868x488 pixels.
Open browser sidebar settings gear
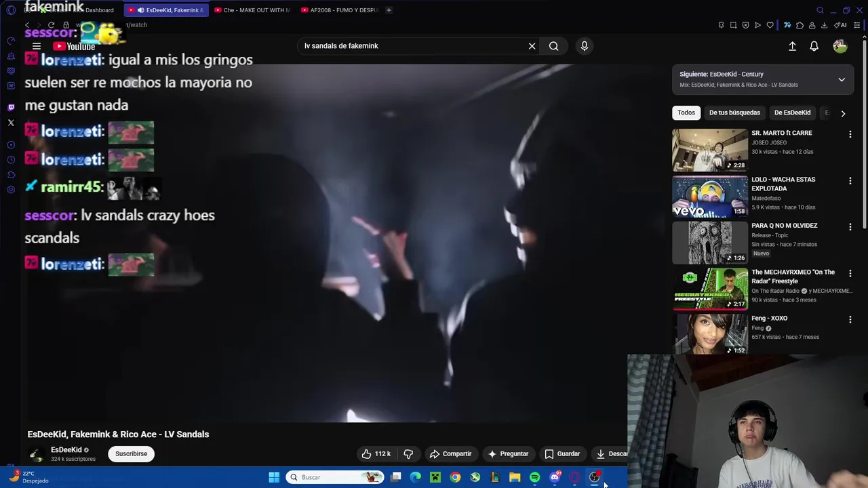click(11, 190)
